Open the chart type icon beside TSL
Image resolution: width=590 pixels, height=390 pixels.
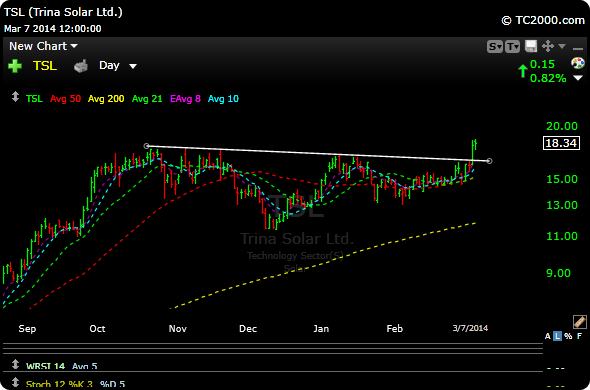81,66
